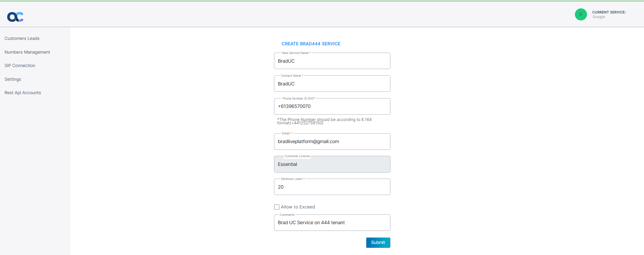The height and width of the screenshot is (255, 644).
Task: Open the SIP Connection page
Action: coord(20,66)
